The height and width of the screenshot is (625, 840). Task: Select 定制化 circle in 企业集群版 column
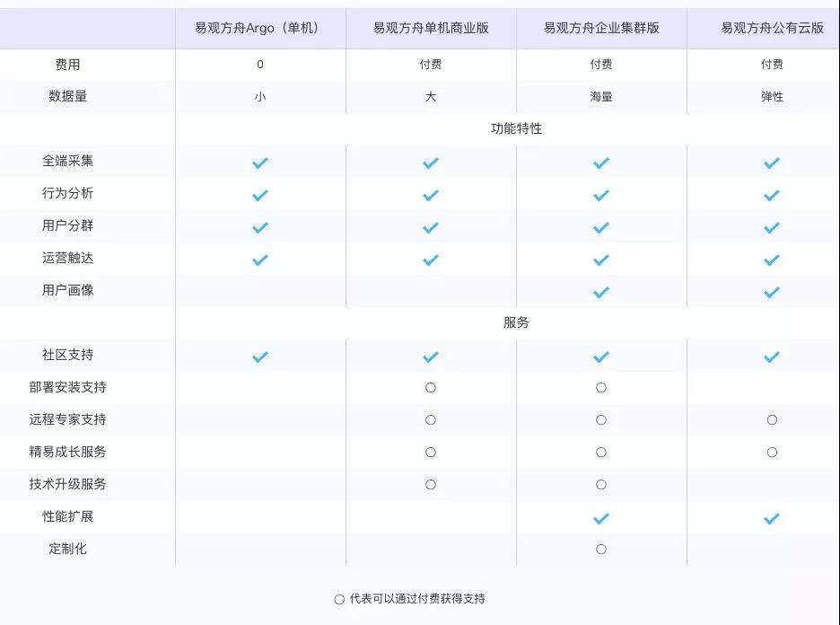pyautogui.click(x=601, y=549)
